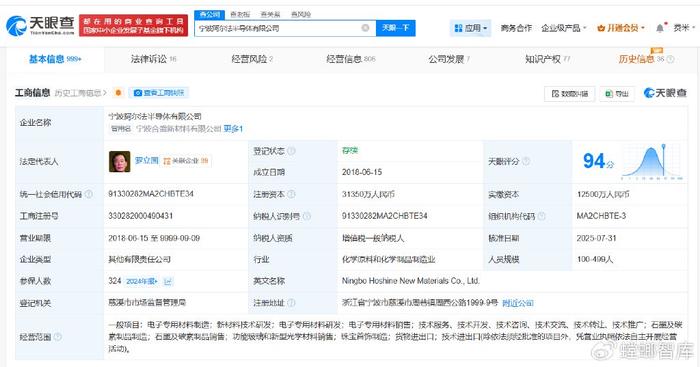
Task: Select the 查关系 search tab
Action: click(x=270, y=14)
